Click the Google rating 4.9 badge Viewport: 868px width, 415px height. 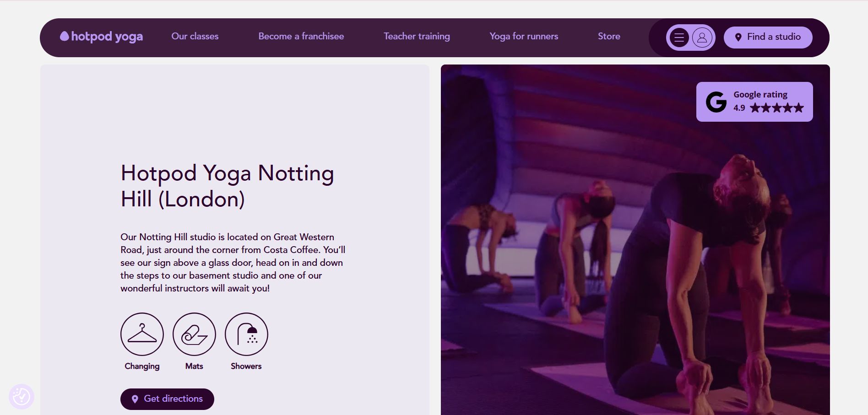754,101
